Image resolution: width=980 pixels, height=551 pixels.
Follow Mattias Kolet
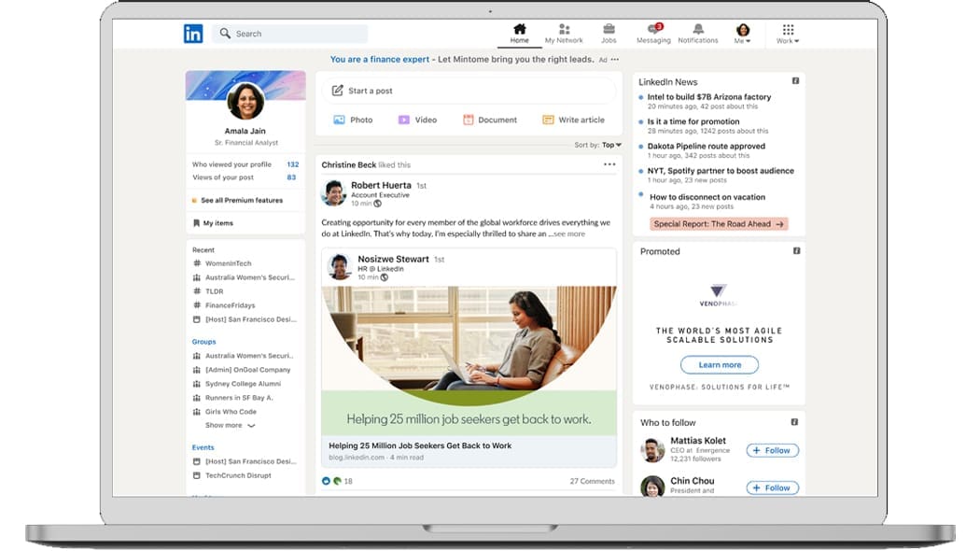773,450
